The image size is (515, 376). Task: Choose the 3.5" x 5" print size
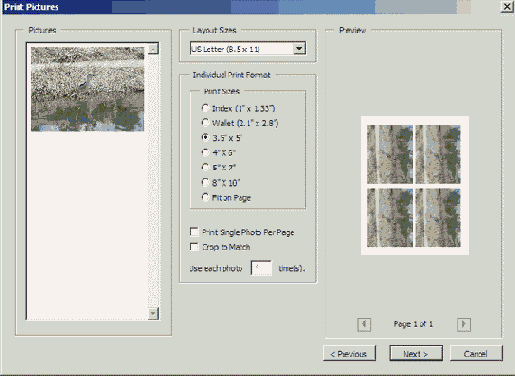tap(205, 138)
